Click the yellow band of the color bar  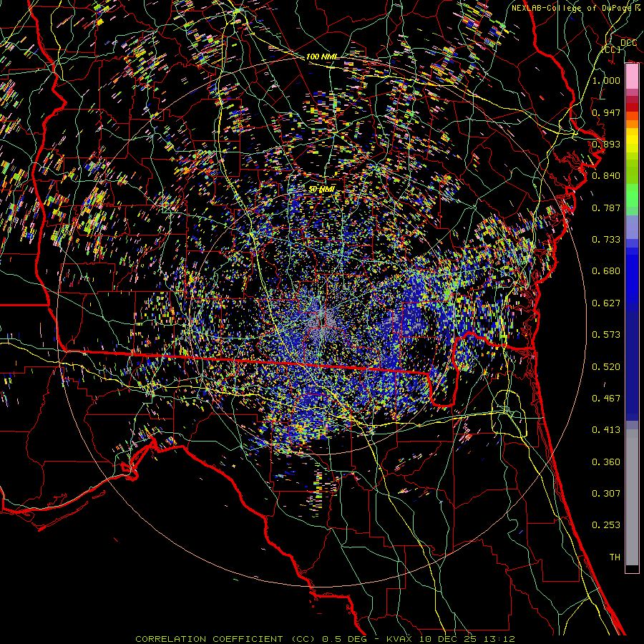coord(632,141)
